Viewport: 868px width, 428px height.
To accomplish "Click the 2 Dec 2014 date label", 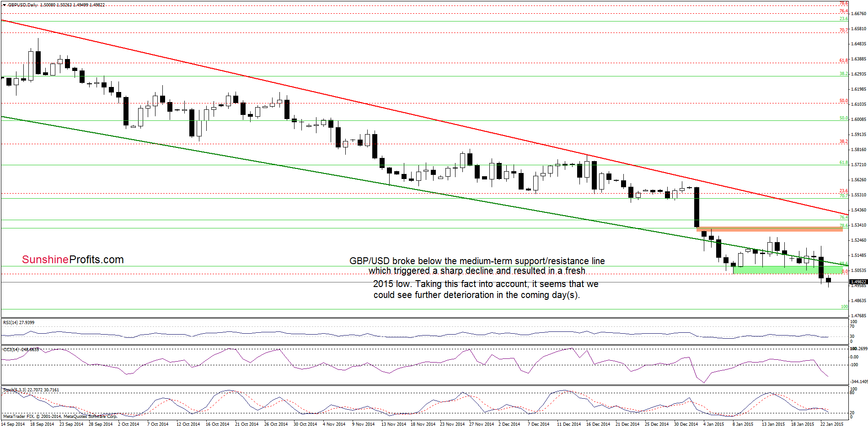I will tap(509, 424).
